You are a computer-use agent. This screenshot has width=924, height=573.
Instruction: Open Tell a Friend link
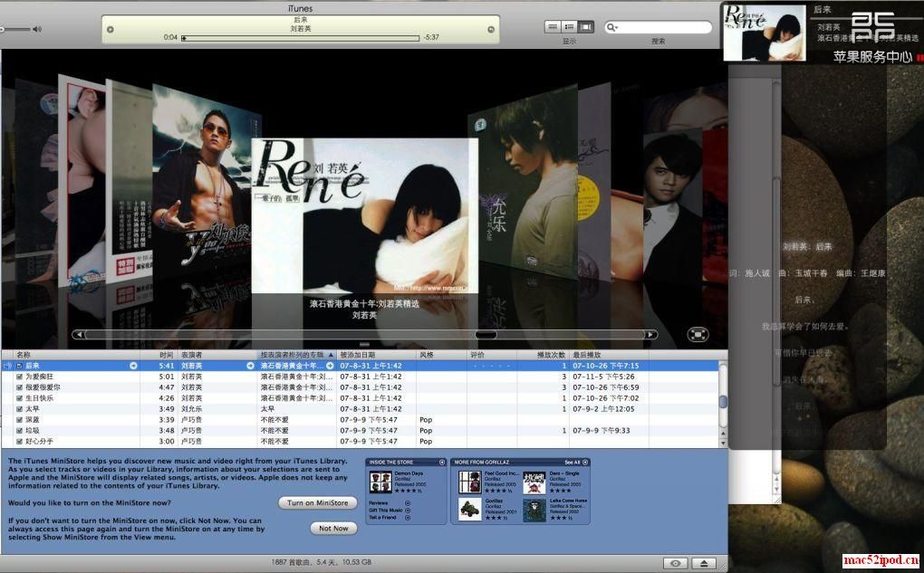[x=382, y=518]
